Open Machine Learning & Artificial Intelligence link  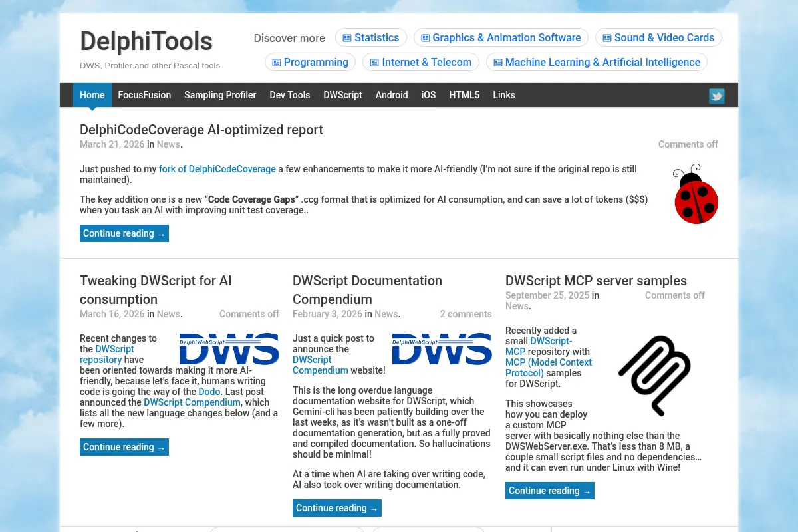(597, 63)
